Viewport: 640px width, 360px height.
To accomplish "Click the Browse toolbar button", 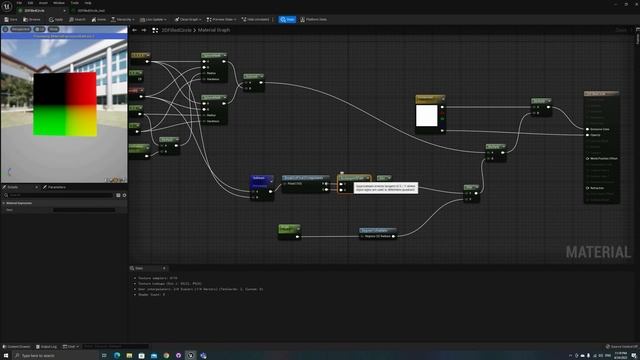I will click(x=32, y=20).
